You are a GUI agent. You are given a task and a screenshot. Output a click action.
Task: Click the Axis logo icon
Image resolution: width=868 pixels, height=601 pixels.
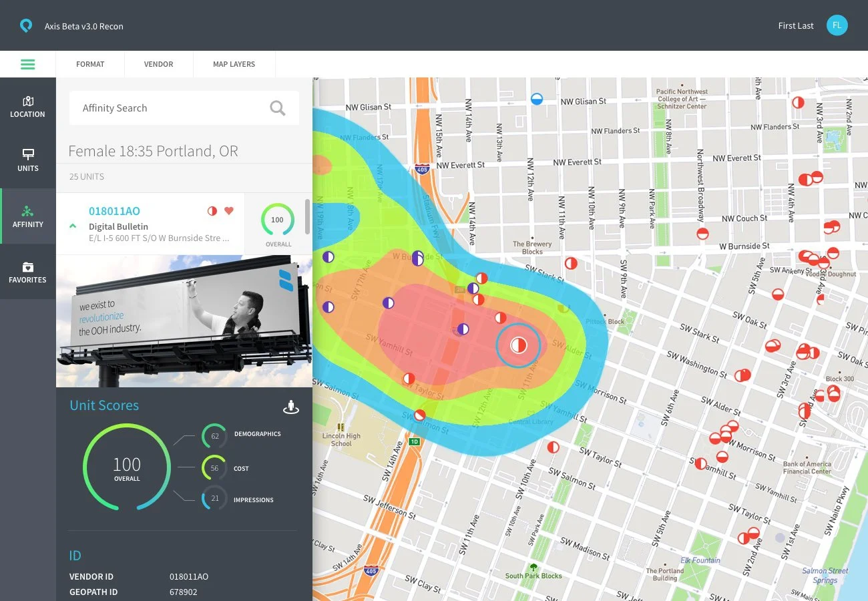(25, 26)
